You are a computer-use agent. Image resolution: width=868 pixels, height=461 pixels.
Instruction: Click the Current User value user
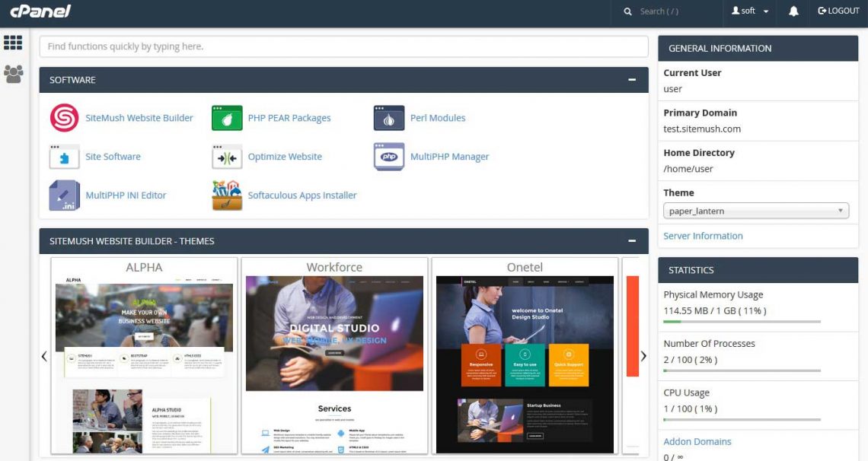672,89
